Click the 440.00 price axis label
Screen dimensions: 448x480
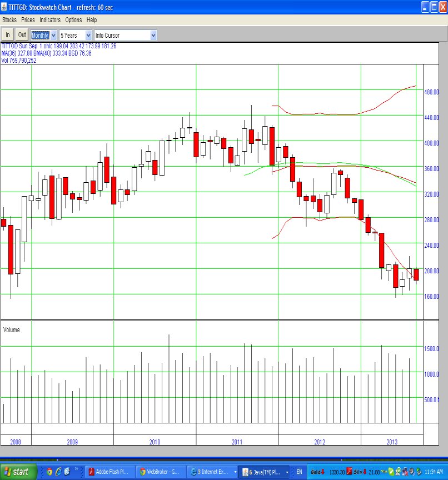click(x=431, y=117)
